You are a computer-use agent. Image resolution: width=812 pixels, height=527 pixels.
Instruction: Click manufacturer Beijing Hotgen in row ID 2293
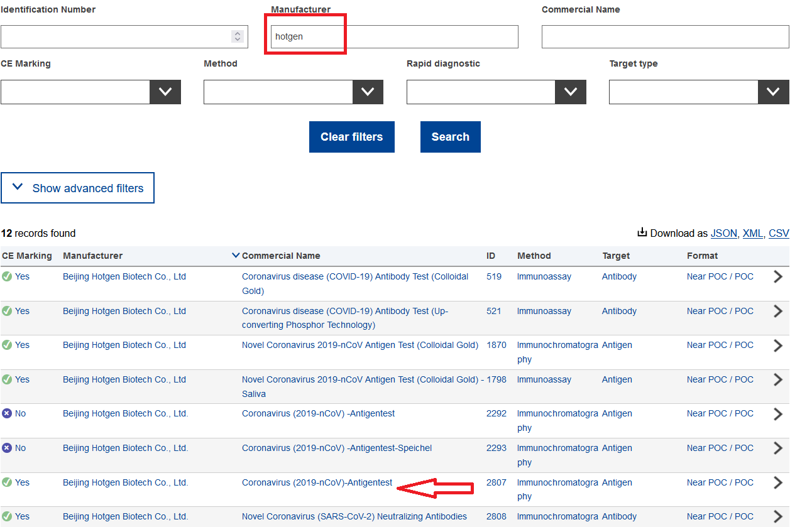pos(126,448)
